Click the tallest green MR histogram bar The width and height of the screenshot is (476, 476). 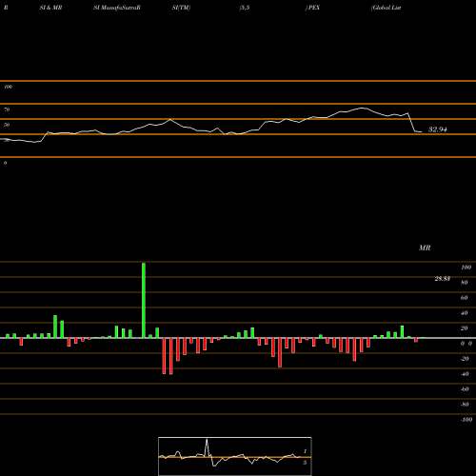[x=144, y=301]
